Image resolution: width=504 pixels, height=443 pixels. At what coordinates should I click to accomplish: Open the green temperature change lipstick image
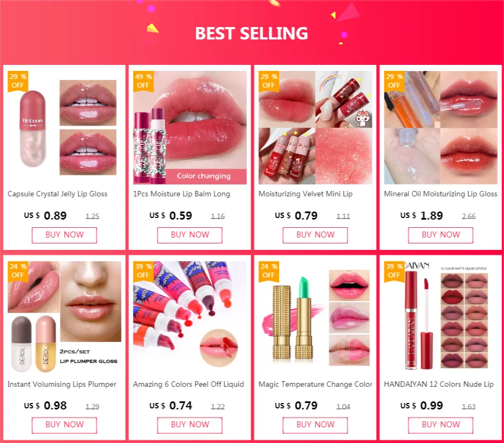[315, 318]
